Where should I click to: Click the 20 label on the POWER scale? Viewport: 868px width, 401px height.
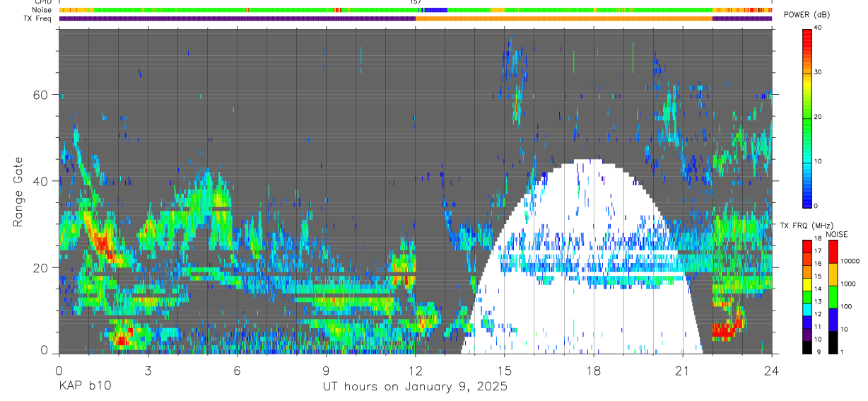coord(818,117)
